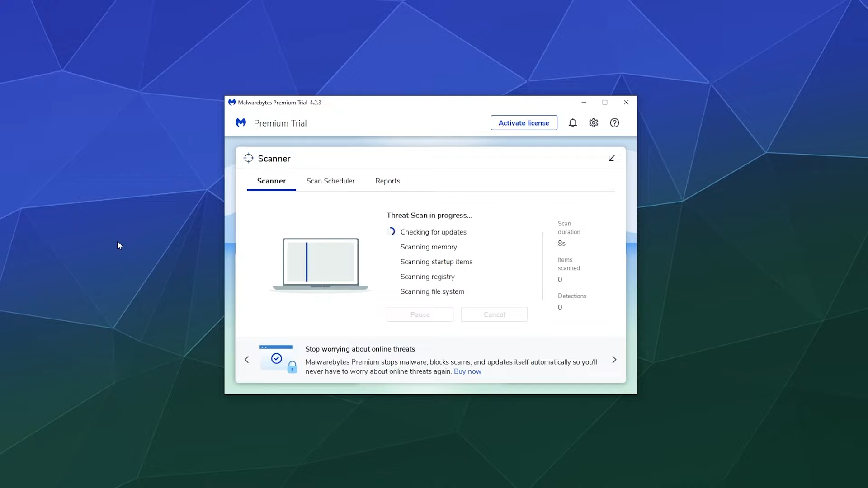The image size is (868, 488).
Task: Open settings gear in header
Action: point(594,123)
